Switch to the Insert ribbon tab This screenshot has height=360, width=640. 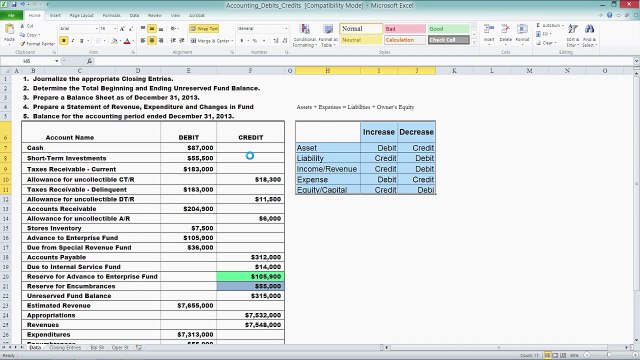(x=55, y=16)
